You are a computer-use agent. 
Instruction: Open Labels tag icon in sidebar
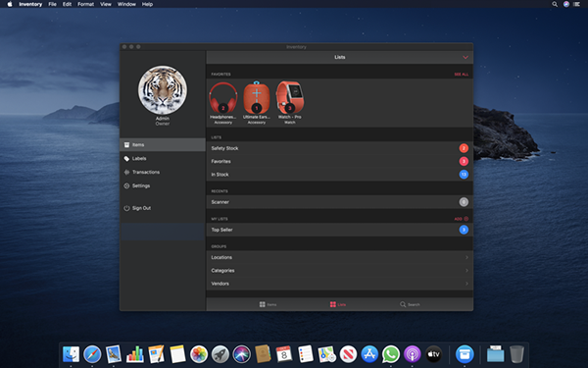126,158
